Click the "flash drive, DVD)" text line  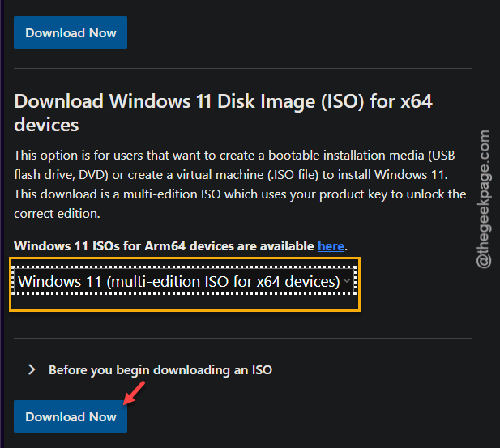pos(62,175)
